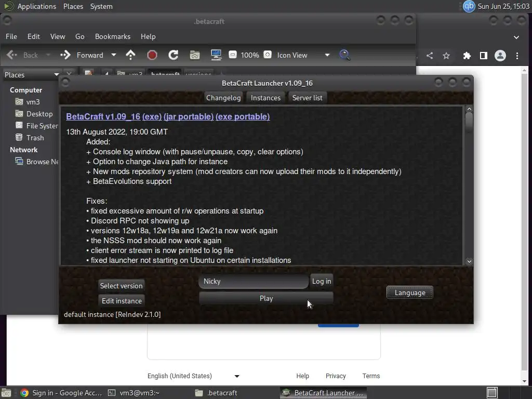Open the Places sidebar selector dropdown
Image resolution: width=532 pixels, height=399 pixels.
(31, 75)
